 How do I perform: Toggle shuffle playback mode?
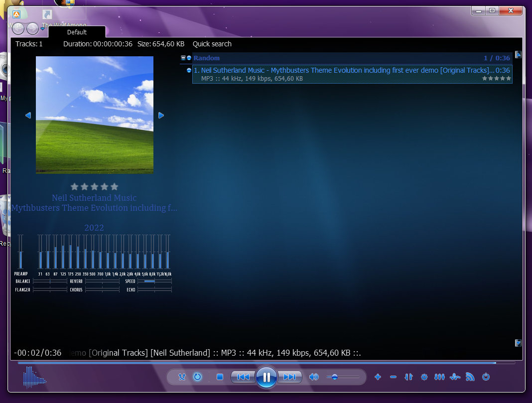[182, 377]
